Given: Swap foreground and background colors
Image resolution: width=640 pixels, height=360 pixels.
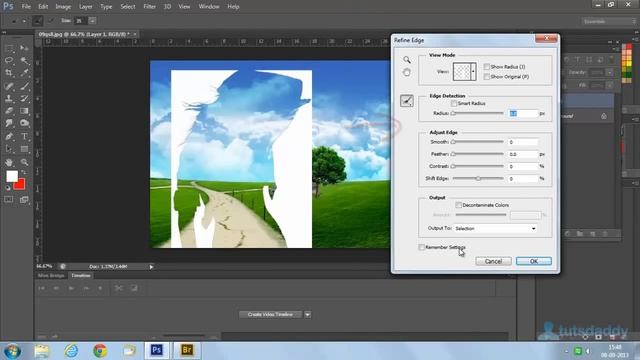Looking at the screenshot, I should point(23,173).
